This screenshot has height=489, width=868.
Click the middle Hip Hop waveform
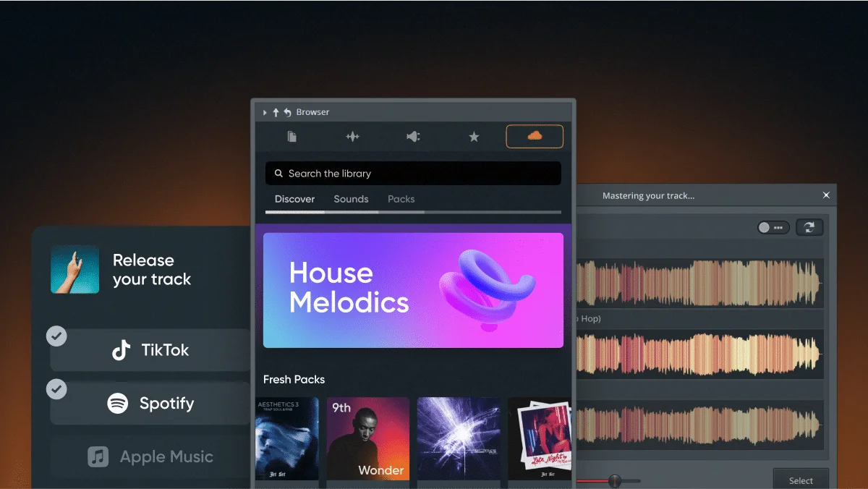699,354
